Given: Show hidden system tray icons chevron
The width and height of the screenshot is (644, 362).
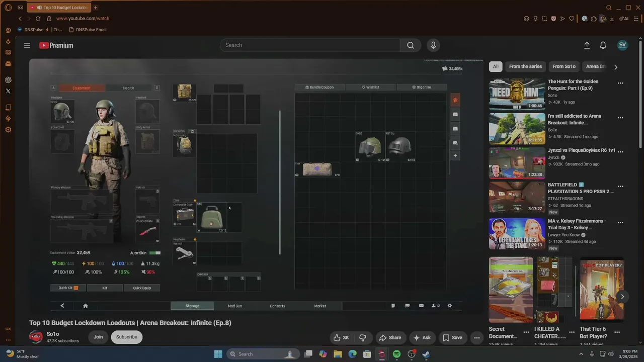Looking at the screenshot, I should 581,354.
